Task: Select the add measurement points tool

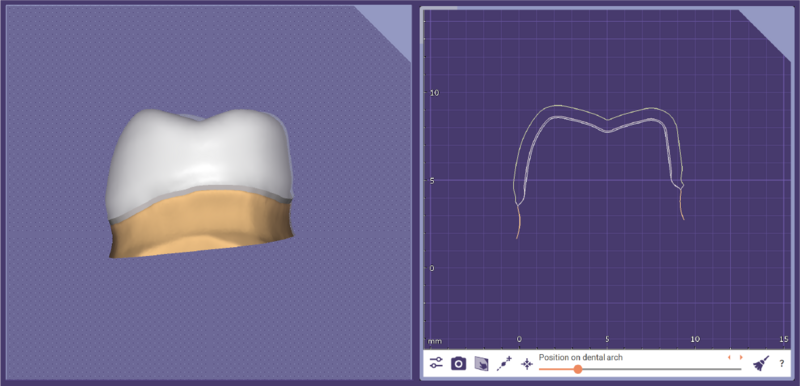Action: [x=504, y=364]
